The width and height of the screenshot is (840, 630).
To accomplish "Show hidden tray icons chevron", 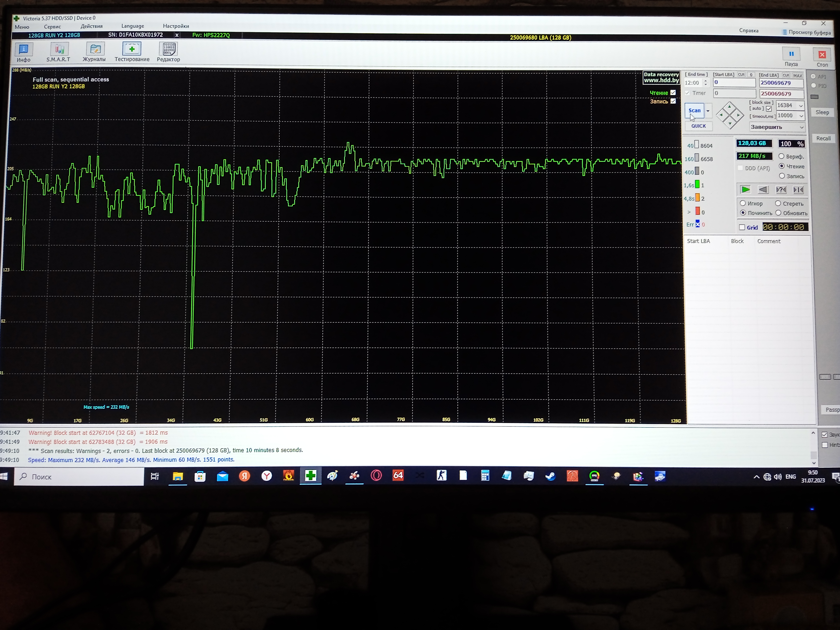I will [756, 477].
